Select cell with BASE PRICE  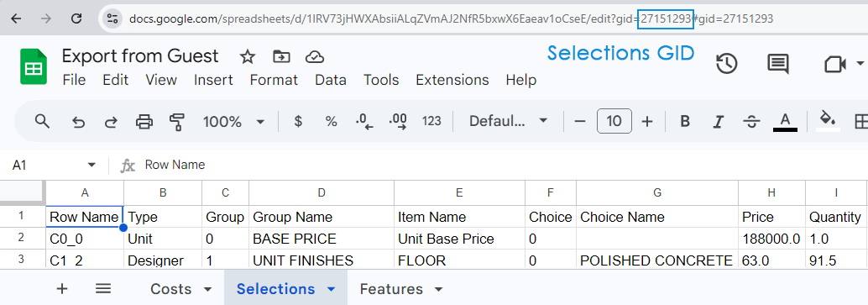click(322, 239)
